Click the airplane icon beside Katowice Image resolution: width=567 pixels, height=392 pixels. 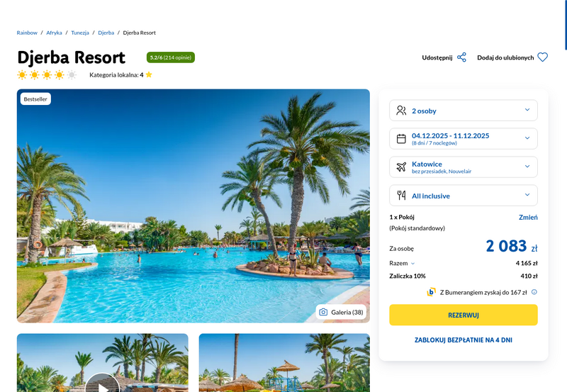[x=401, y=167]
